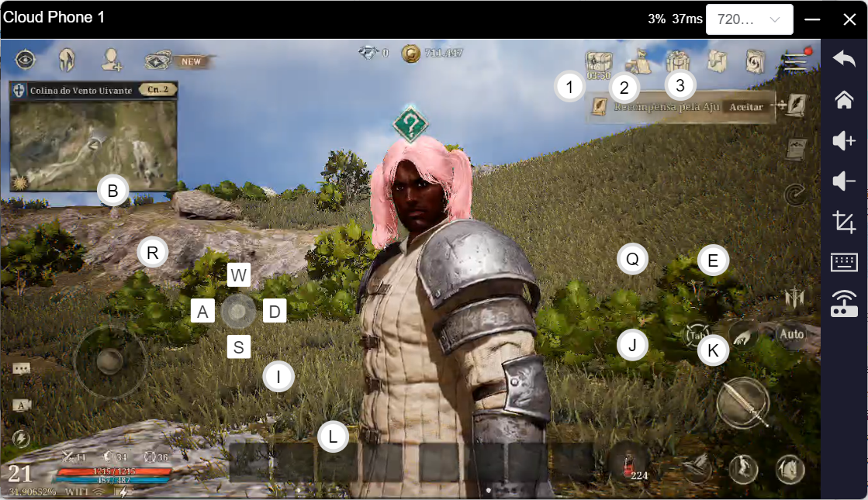Click Colina do Vento Uivante location label
The width and height of the screenshot is (868, 500).
[81, 90]
